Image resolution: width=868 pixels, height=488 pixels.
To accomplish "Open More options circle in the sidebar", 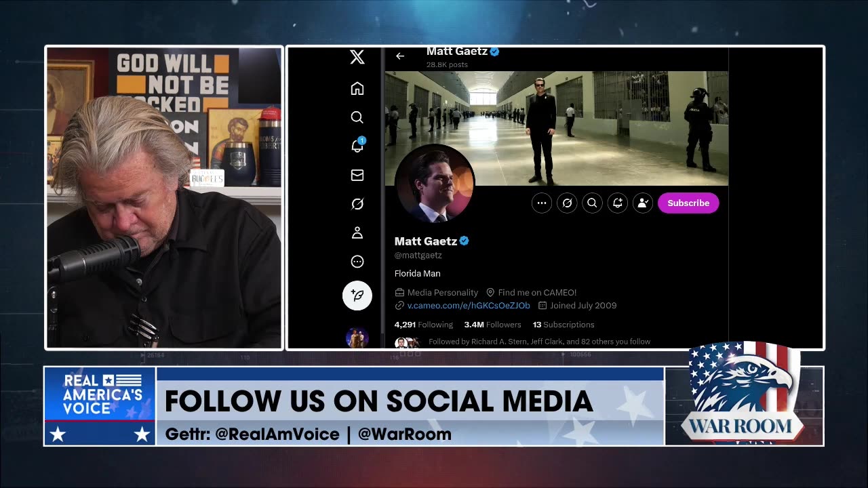I will click(357, 262).
